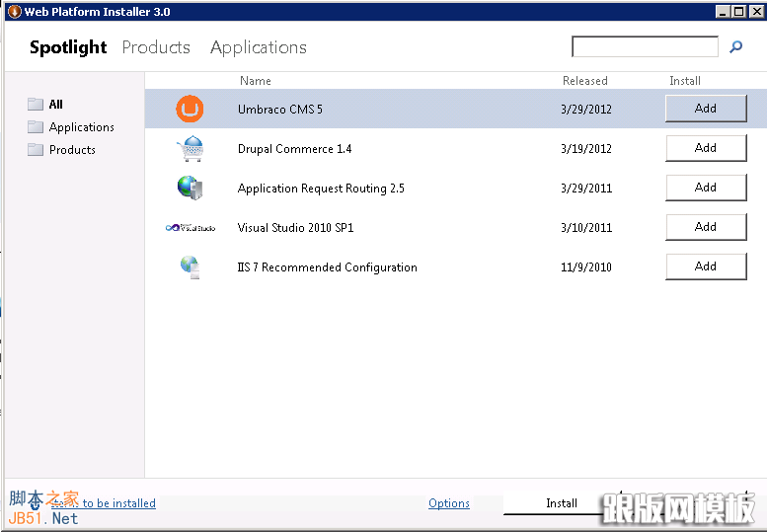
Task: Click release date 3/29/2011
Action: (x=586, y=189)
